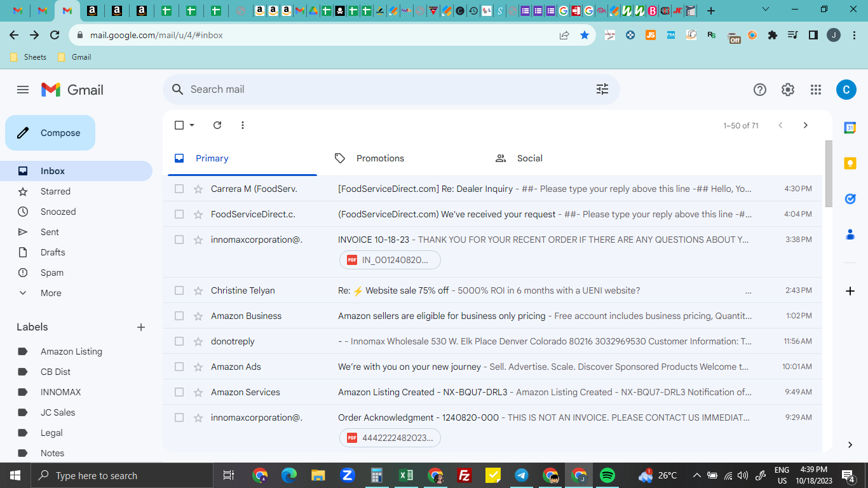The image size is (868, 488).
Task: Click the Google account avatar C
Action: [x=846, y=90]
